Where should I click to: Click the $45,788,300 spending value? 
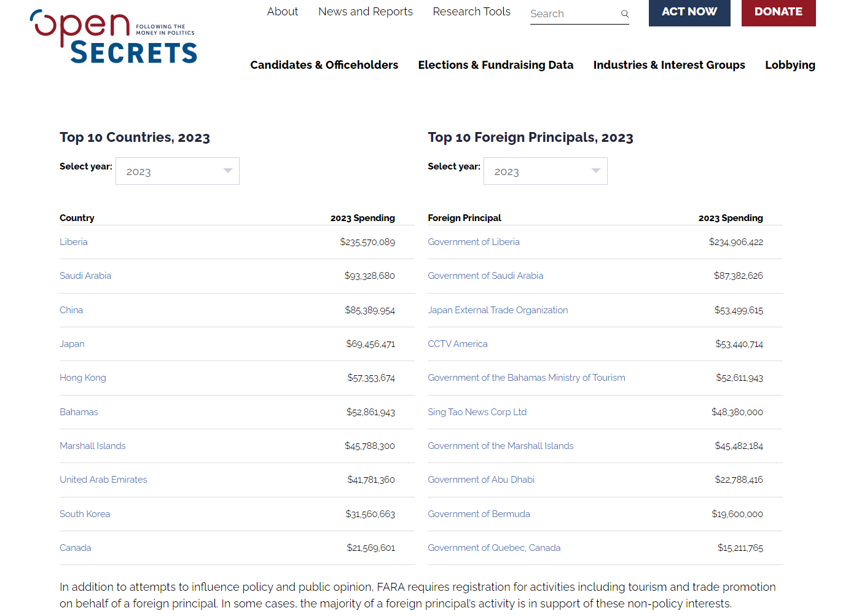pos(370,446)
